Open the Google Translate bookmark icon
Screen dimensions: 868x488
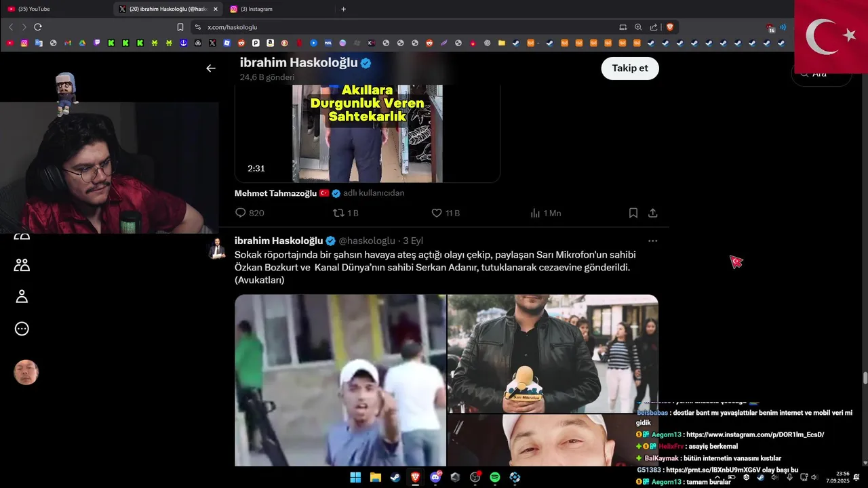click(39, 43)
